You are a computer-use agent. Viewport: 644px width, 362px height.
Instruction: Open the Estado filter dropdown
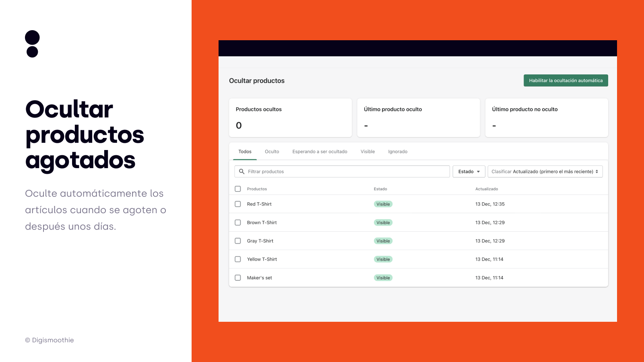pyautogui.click(x=469, y=171)
